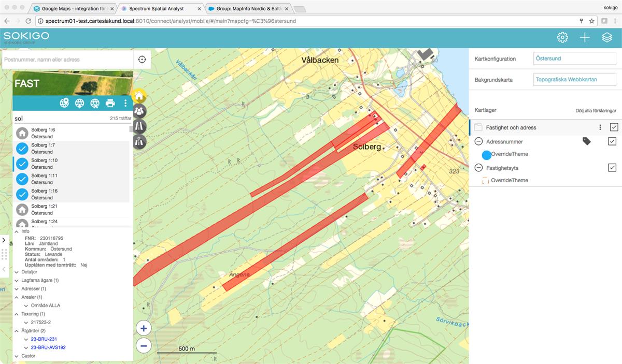622x364 pixels.
Task: Click the locate-me crosshair icon
Action: pyautogui.click(x=142, y=59)
